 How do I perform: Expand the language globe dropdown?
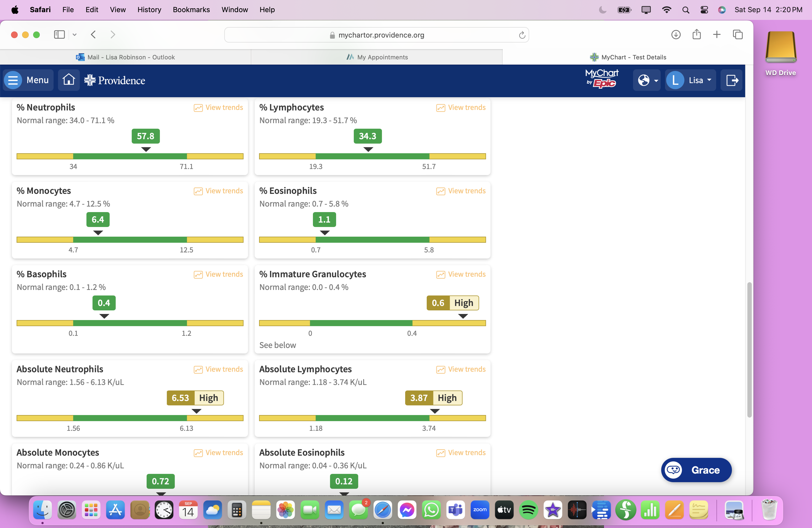[647, 80]
